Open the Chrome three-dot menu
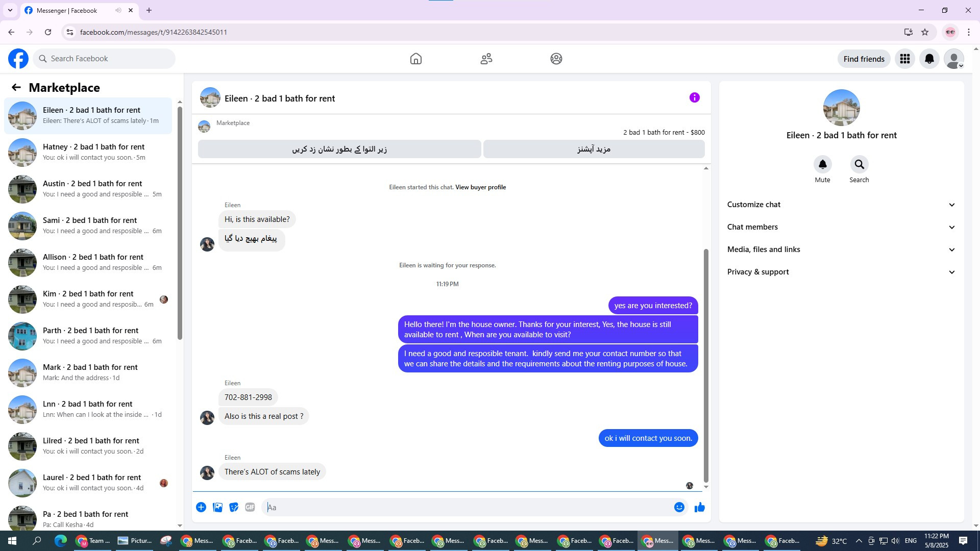Image resolution: width=980 pixels, height=551 pixels. click(x=969, y=32)
